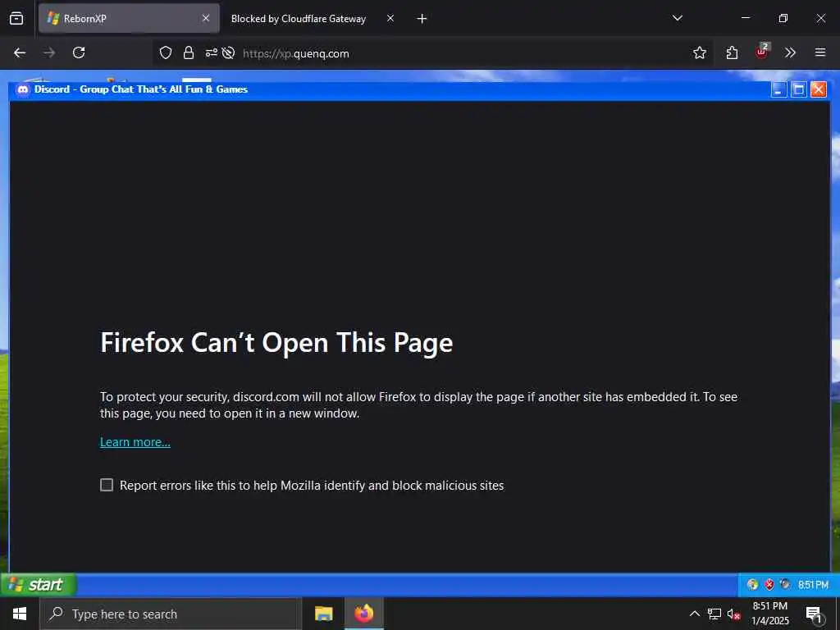
Task: Switch to Blocked by Cloudflare Gateway tab
Action: [x=311, y=18]
